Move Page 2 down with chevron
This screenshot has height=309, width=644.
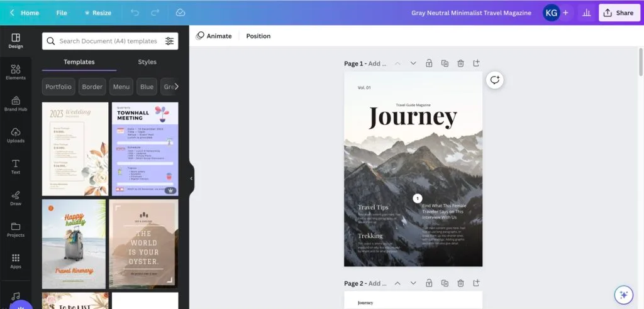413,283
